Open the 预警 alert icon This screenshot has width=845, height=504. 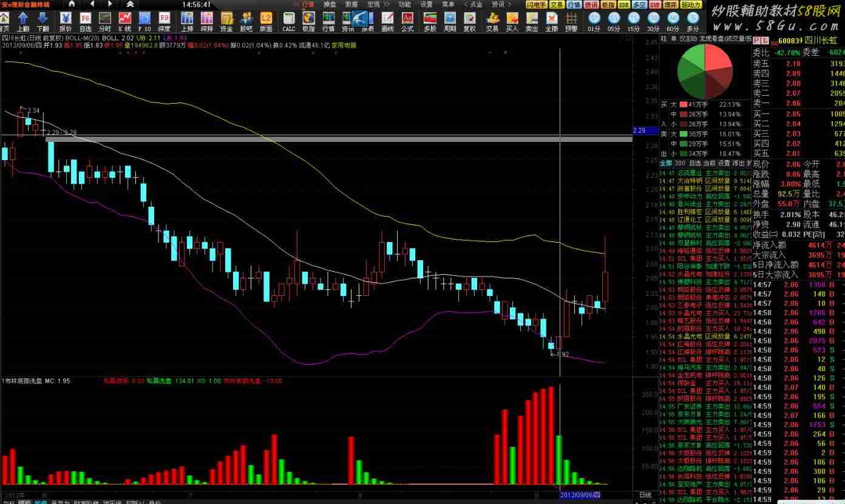pos(571,21)
